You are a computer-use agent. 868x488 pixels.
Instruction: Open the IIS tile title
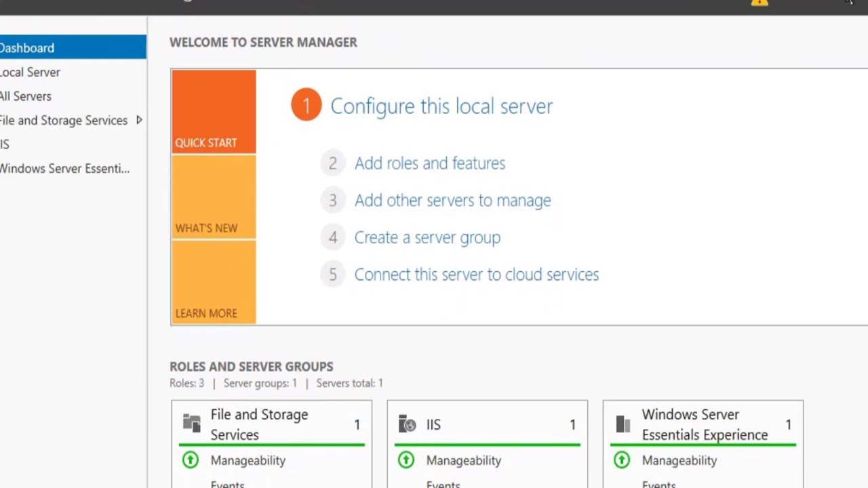pos(433,425)
